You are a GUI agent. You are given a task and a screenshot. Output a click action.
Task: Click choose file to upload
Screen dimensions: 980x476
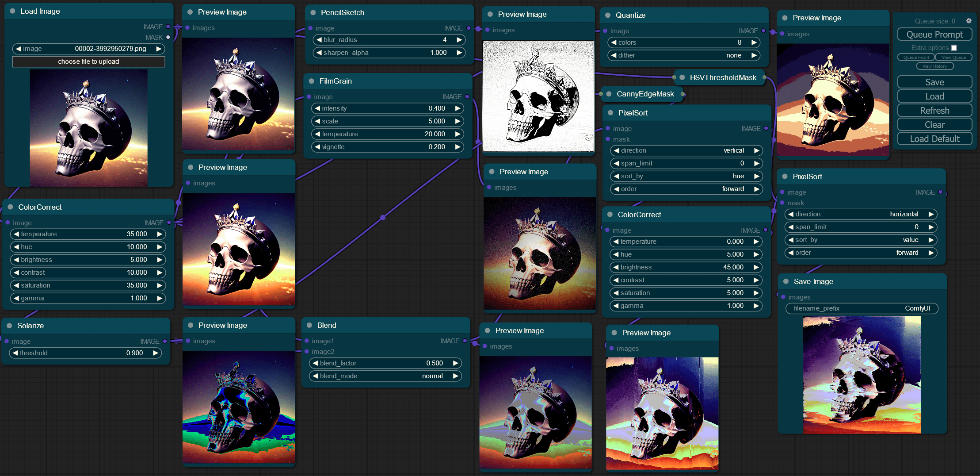88,61
